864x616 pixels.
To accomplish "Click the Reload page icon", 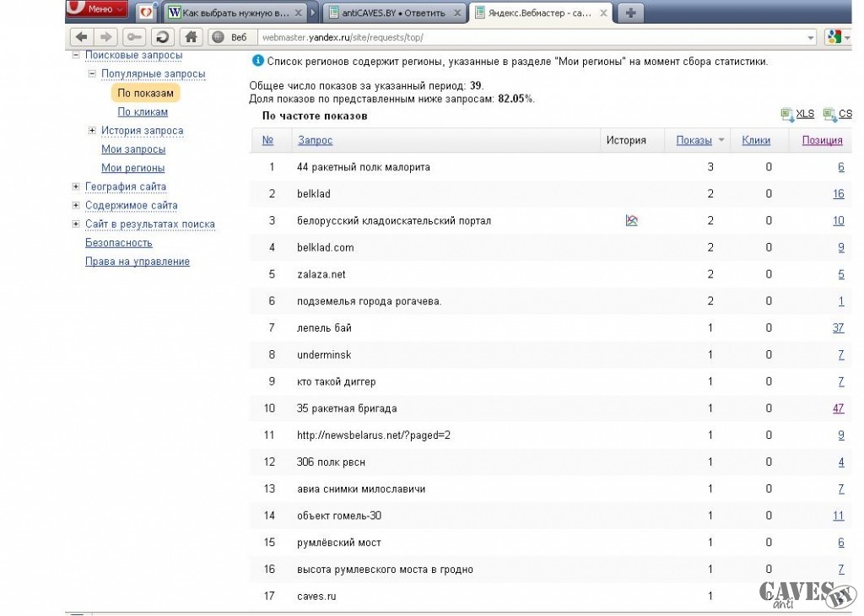I will (162, 37).
